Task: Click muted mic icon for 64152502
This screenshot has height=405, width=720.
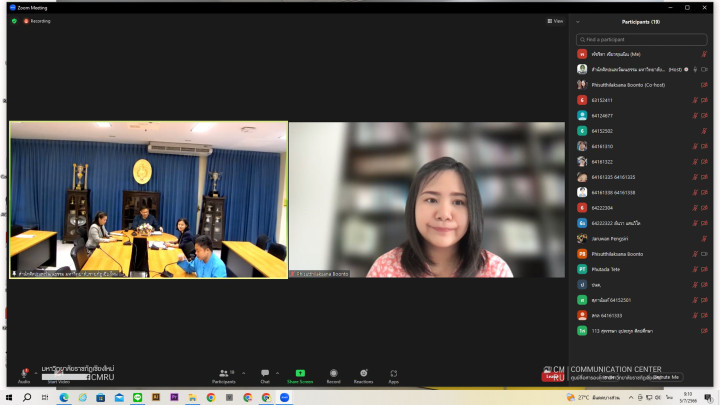Action: (x=704, y=131)
